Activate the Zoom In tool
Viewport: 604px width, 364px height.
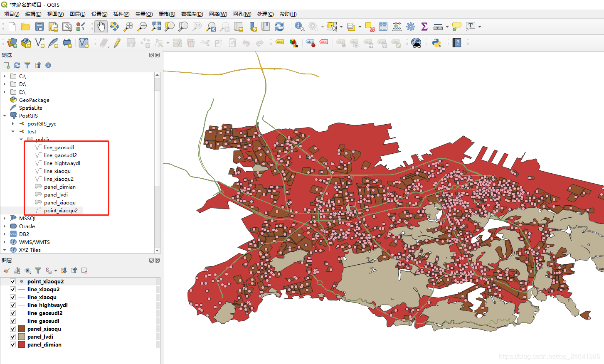point(128,26)
